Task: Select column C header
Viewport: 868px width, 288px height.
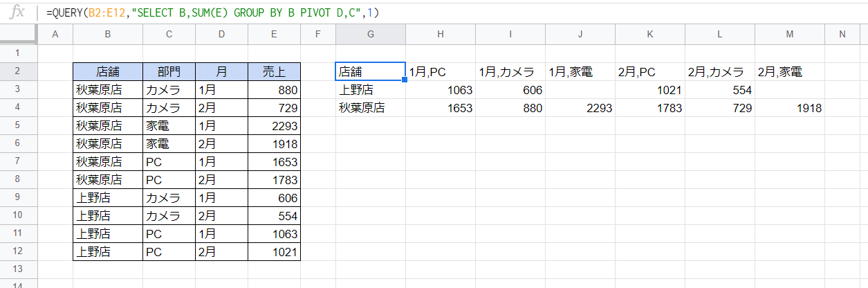Action: point(169,35)
